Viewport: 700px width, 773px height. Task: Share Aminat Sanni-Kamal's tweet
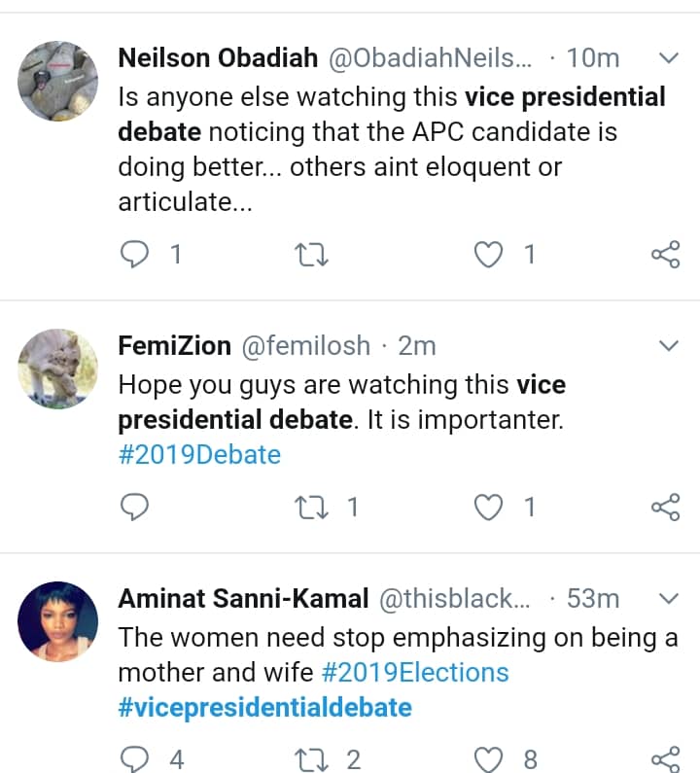point(665,759)
